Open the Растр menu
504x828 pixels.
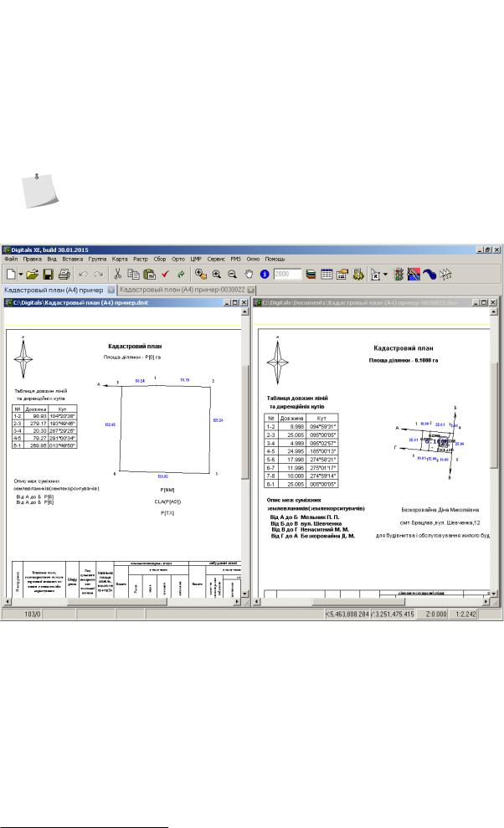(x=141, y=260)
